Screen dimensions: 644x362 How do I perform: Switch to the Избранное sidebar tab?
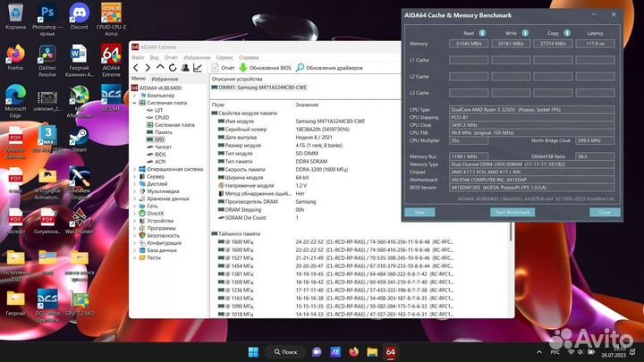click(165, 79)
